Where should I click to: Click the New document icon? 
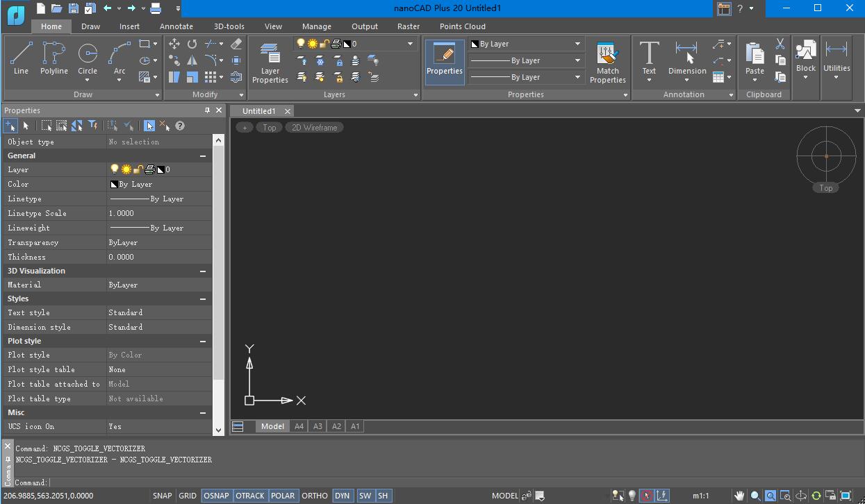click(x=41, y=8)
